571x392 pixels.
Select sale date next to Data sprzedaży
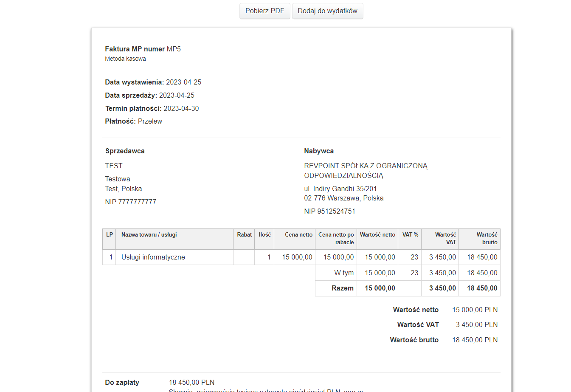click(x=177, y=95)
